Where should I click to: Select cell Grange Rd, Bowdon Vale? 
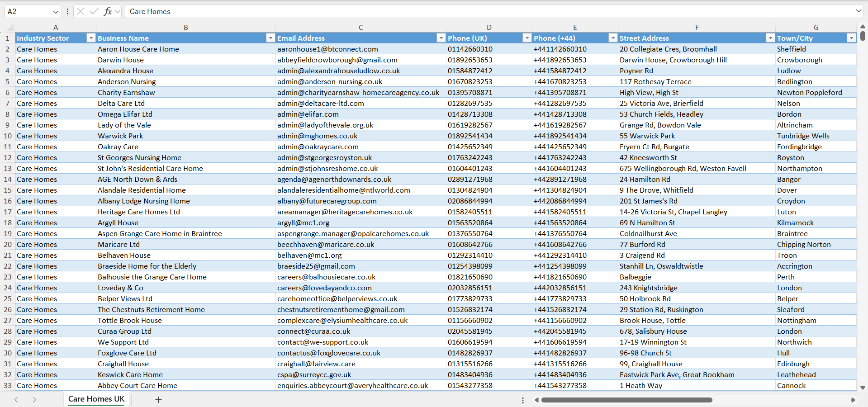click(x=697, y=125)
